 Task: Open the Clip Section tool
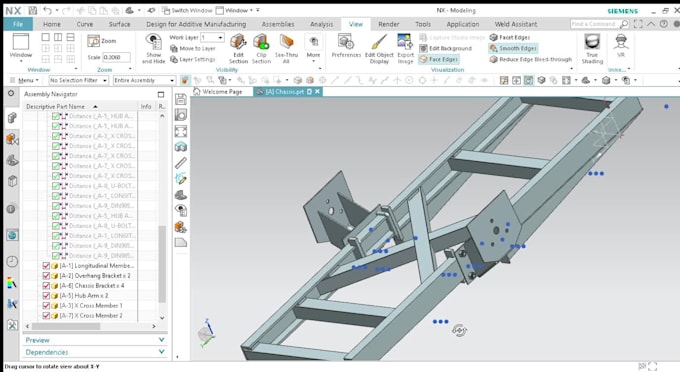pos(261,49)
